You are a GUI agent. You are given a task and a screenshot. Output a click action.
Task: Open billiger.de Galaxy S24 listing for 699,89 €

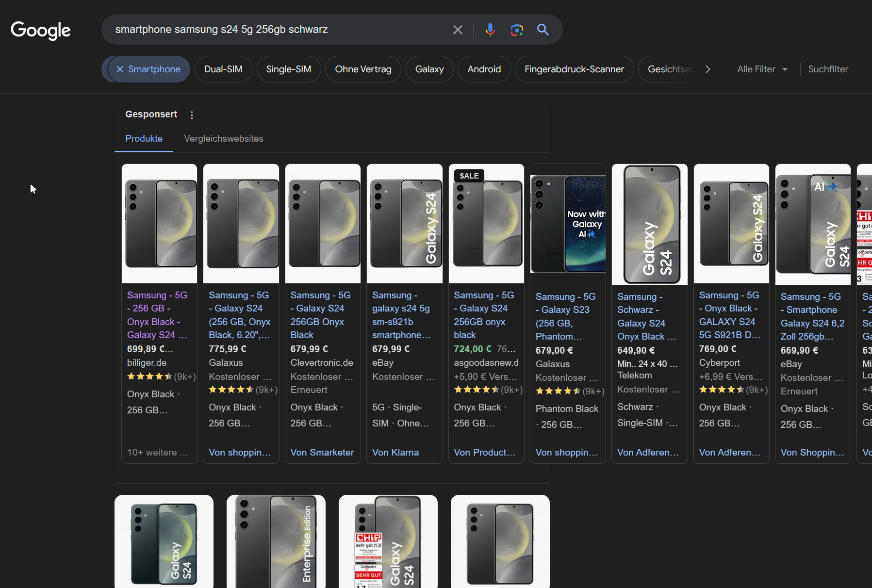coord(157,315)
